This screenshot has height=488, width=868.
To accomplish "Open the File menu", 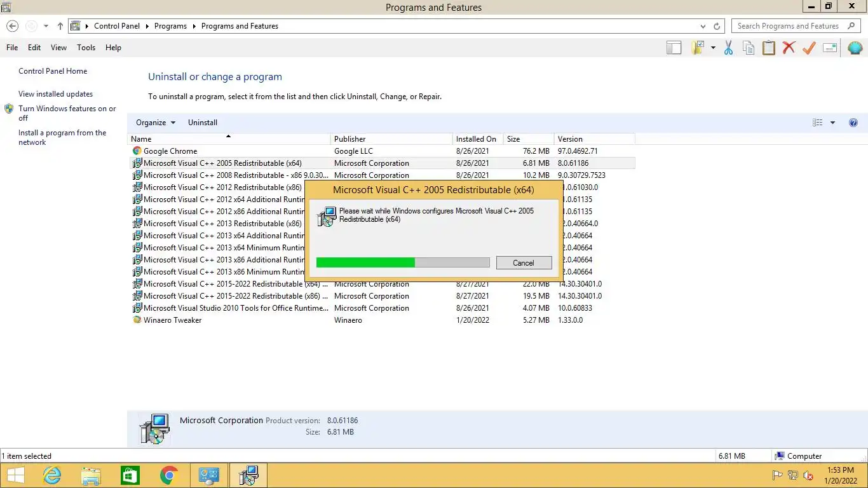I will tap(12, 48).
